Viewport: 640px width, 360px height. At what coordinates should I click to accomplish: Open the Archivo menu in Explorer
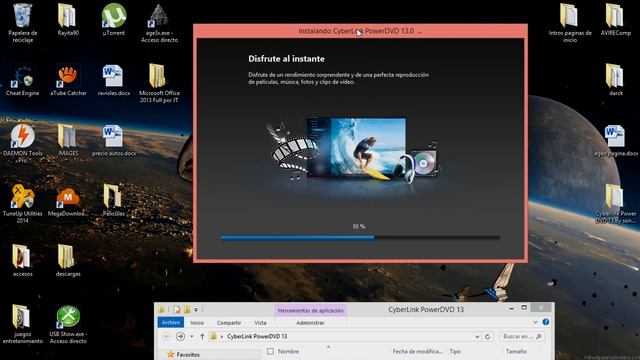pyautogui.click(x=171, y=322)
